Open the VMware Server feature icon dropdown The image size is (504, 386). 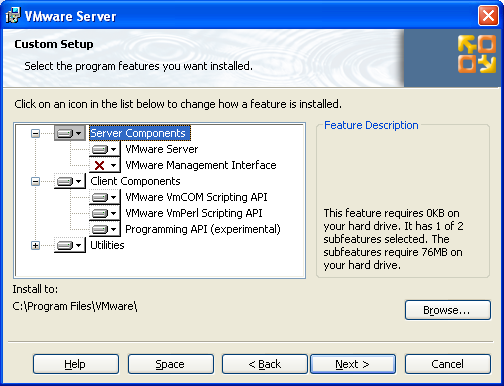105,149
